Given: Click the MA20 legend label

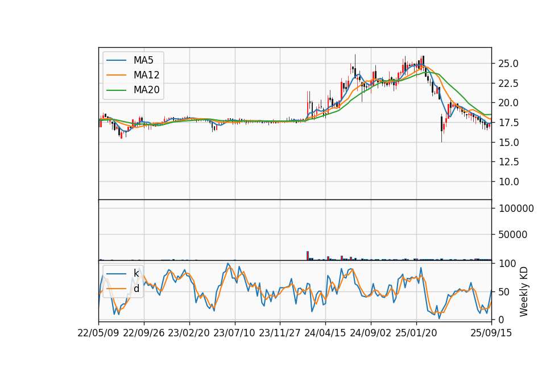Looking at the screenshot, I should (146, 90).
